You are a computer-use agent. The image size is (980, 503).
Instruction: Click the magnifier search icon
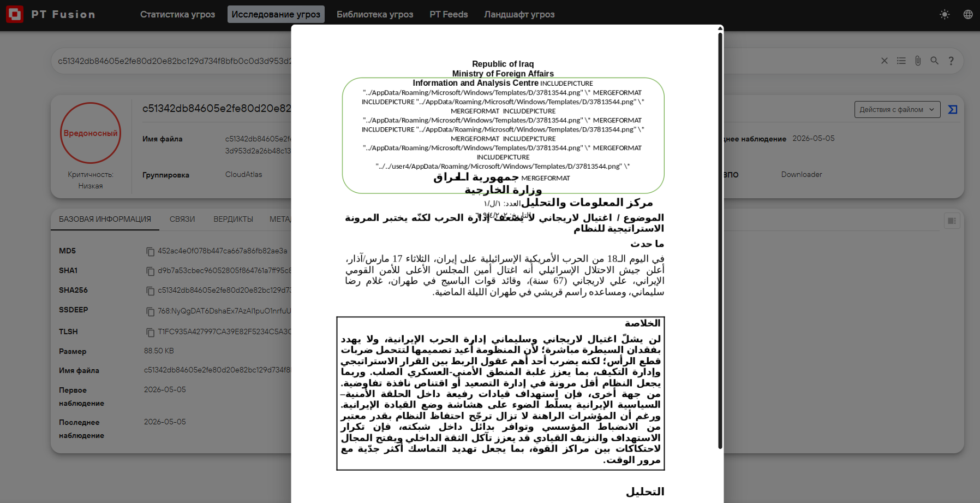click(935, 61)
